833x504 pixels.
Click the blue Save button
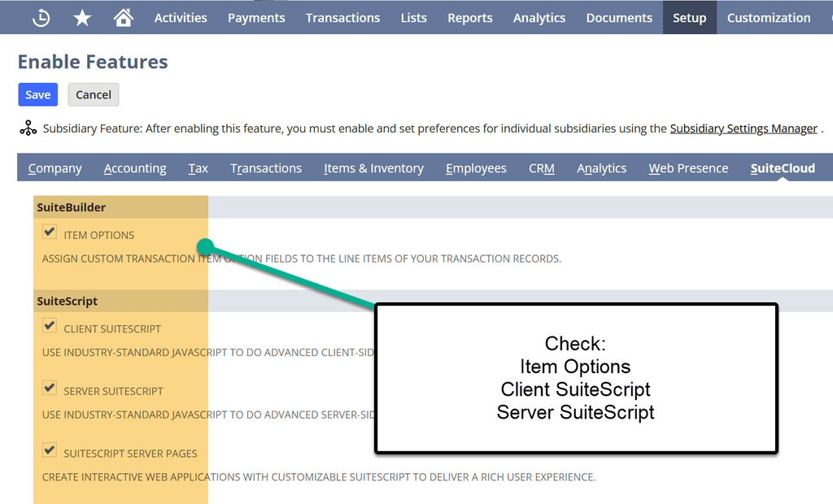point(37,94)
